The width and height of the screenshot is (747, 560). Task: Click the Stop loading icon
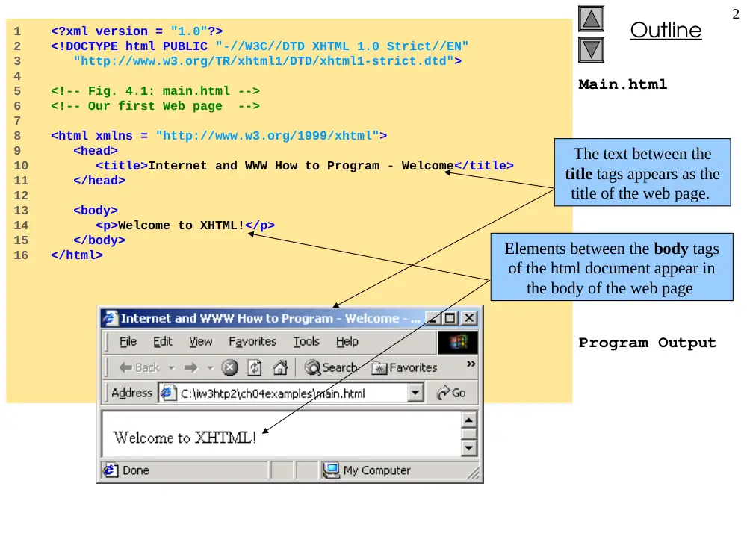(229, 367)
